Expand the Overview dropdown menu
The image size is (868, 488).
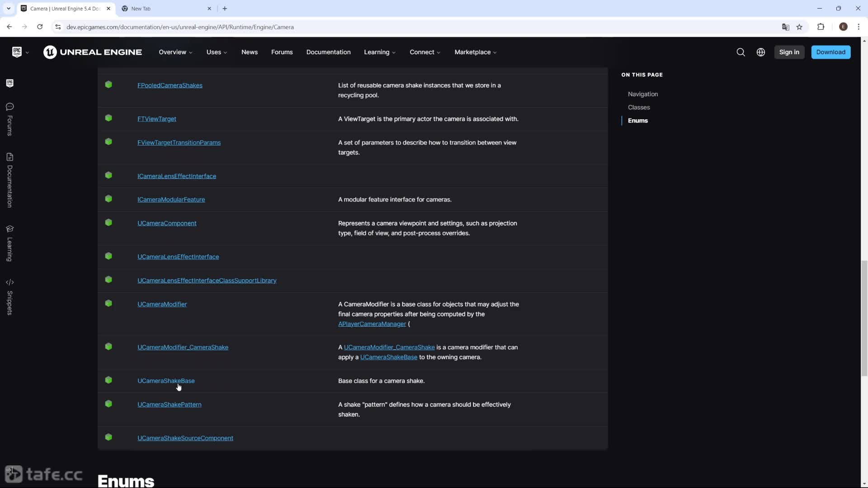point(175,52)
